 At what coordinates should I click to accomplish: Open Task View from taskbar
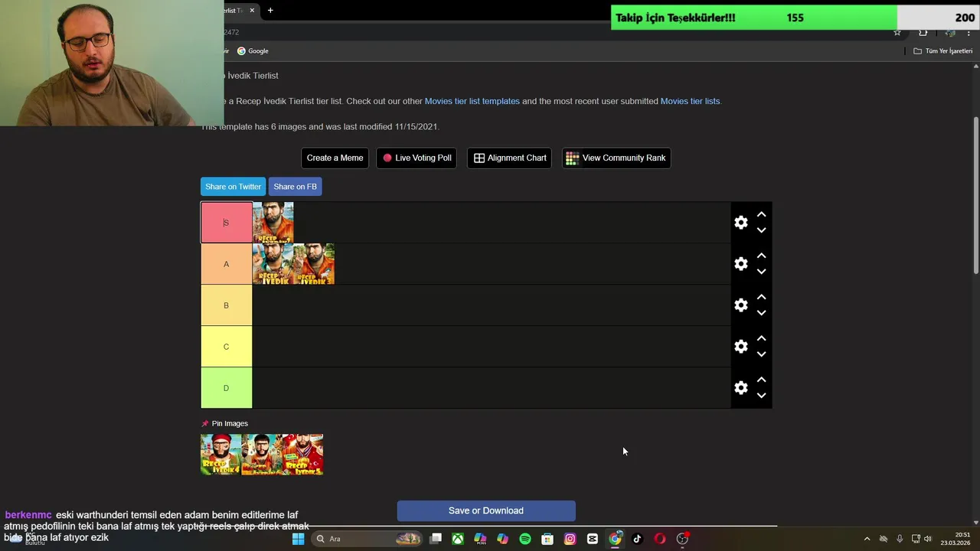click(x=436, y=539)
